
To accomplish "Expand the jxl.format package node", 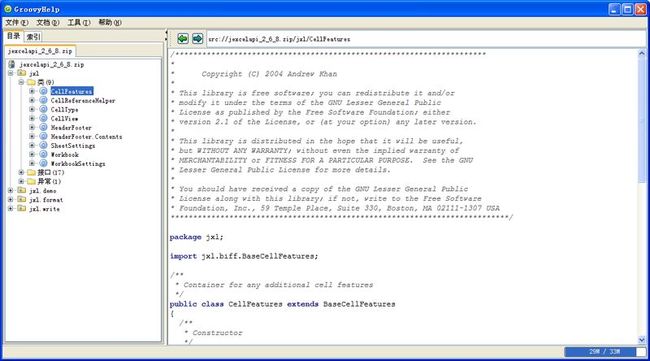I will click(11, 199).
